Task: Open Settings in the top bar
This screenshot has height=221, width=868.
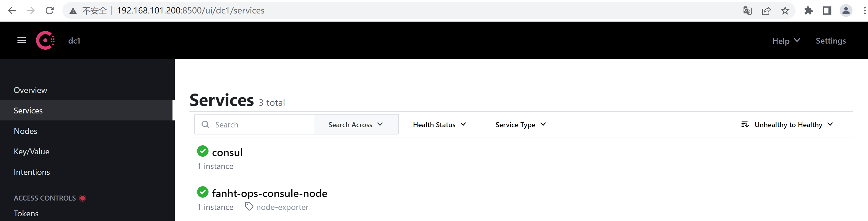Action: pyautogui.click(x=831, y=41)
